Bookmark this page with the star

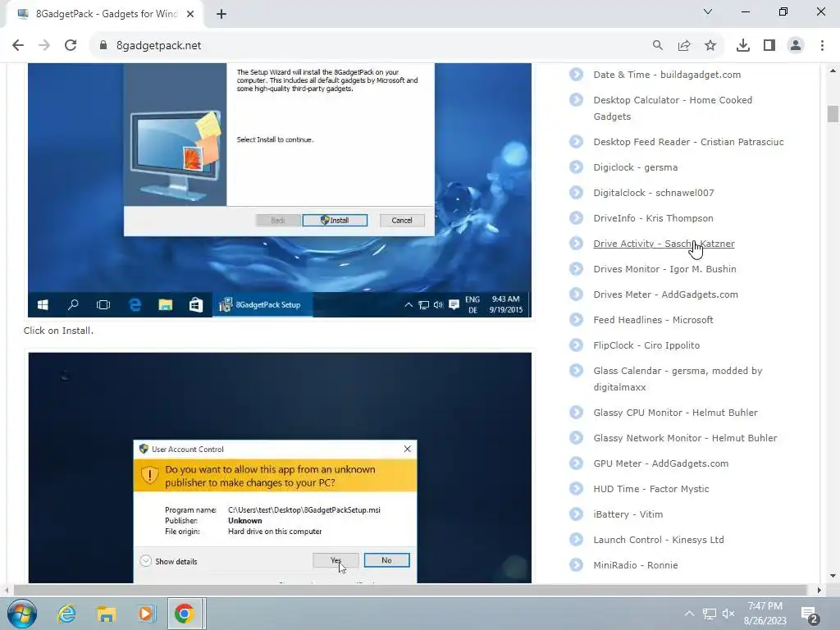click(x=710, y=46)
